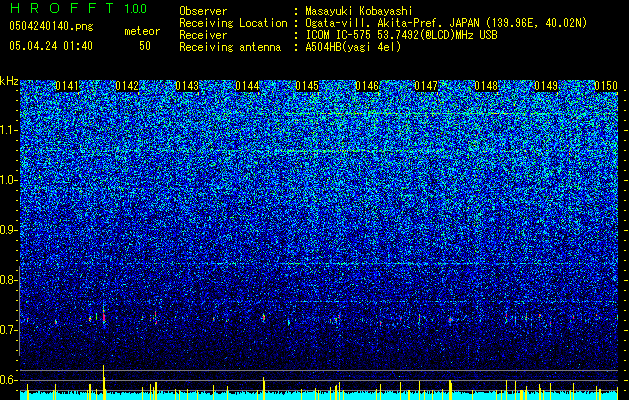
Task: Click the 0.8 kHz axis label
Action: click(x=8, y=280)
